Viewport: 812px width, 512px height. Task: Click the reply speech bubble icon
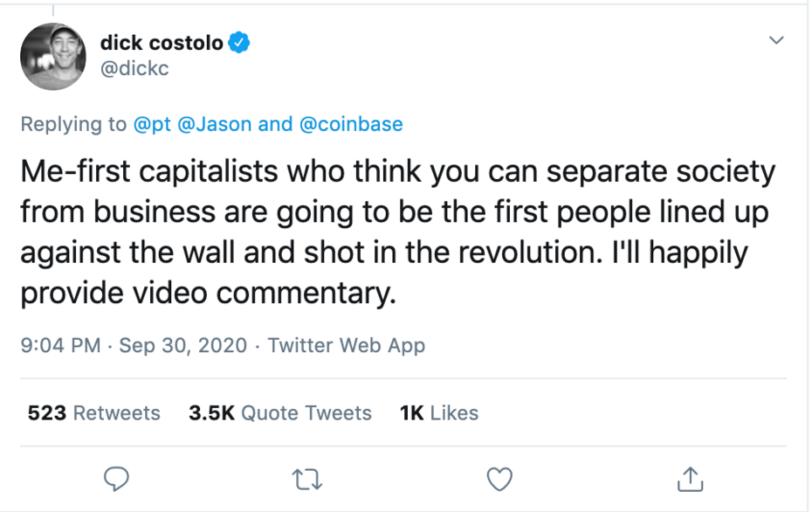116,478
